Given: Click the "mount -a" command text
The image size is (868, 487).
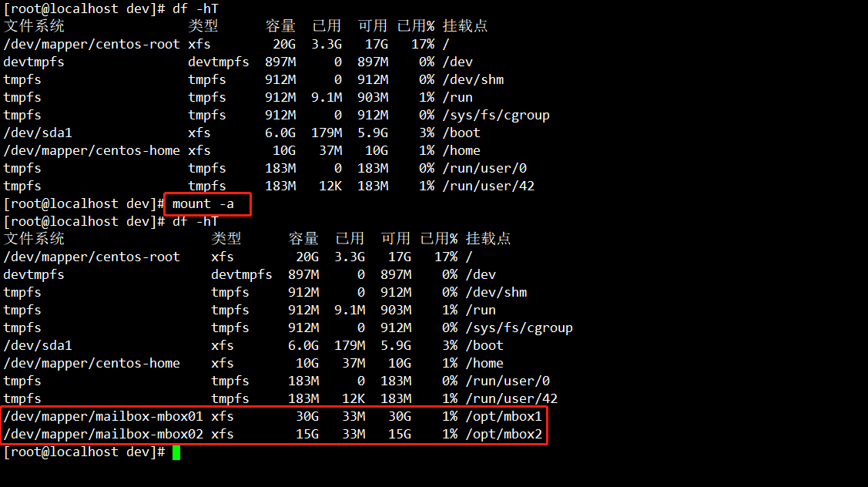Looking at the screenshot, I should tap(203, 204).
